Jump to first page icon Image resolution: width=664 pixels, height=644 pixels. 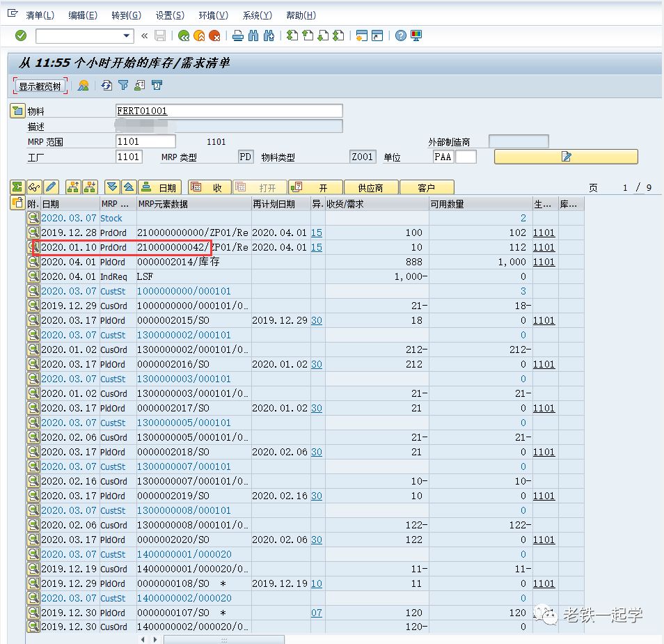tap(292, 36)
